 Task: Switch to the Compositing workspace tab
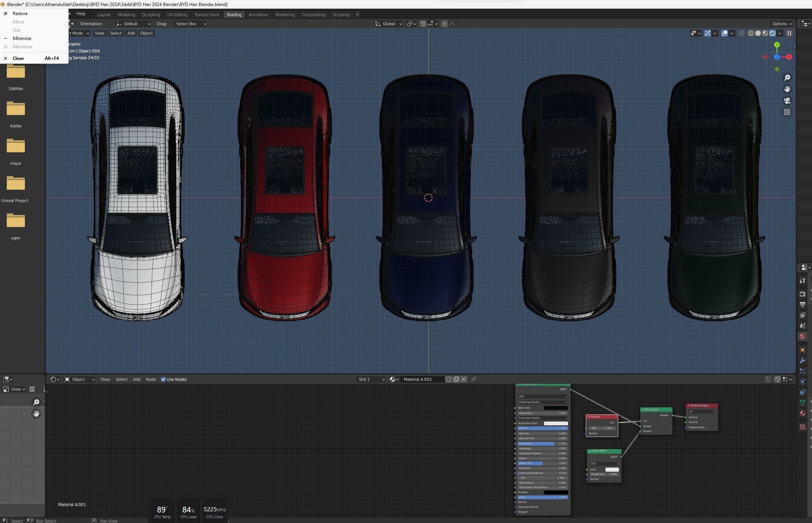tap(314, 15)
